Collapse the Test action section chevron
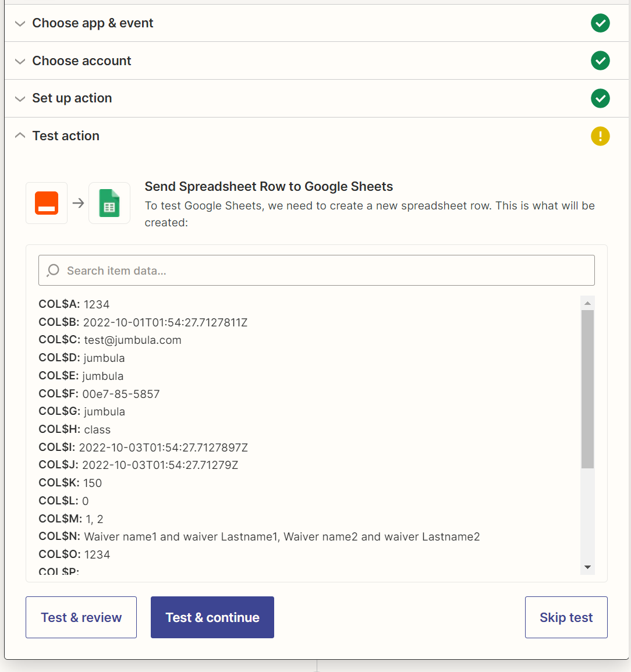The height and width of the screenshot is (672, 631). click(x=20, y=136)
